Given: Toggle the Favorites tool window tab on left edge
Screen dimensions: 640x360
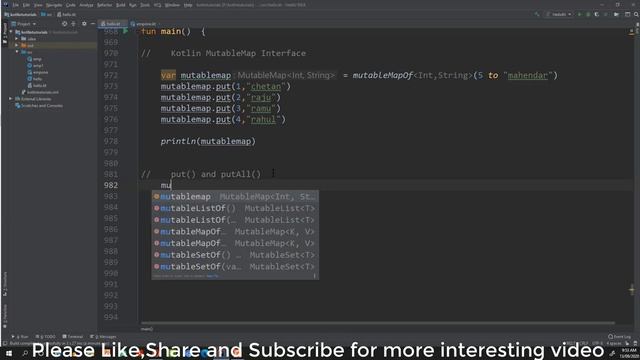Looking at the screenshot, I should tap(5, 315).
